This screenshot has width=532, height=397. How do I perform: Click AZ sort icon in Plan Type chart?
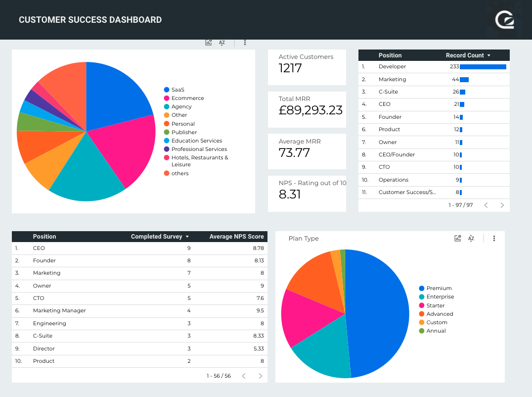[x=471, y=239]
